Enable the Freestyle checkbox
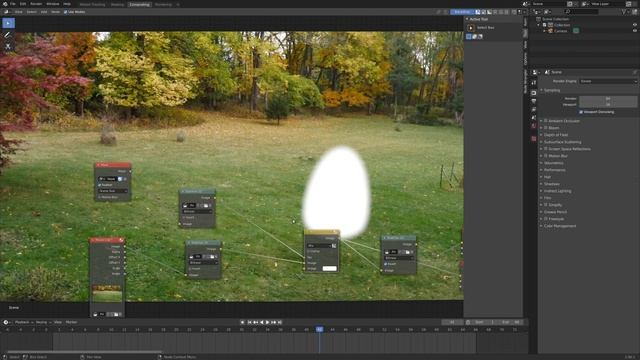Image resolution: width=640 pixels, height=360 pixels. click(x=546, y=219)
